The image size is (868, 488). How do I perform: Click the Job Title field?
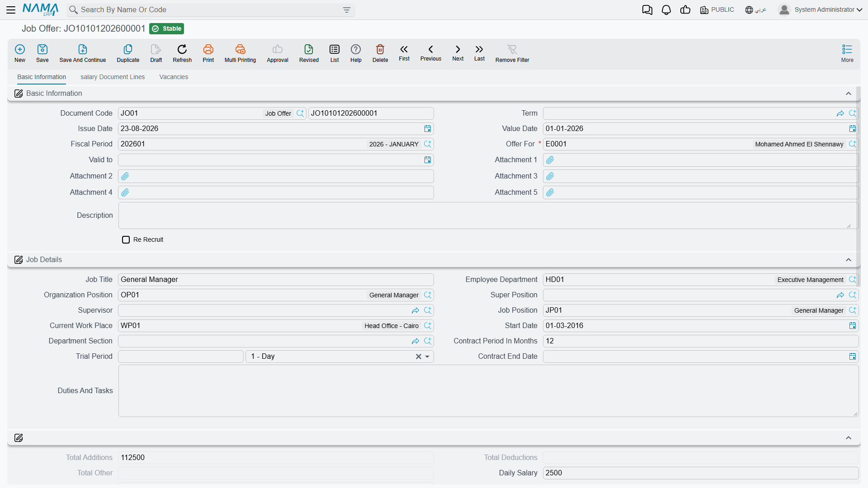pos(276,280)
